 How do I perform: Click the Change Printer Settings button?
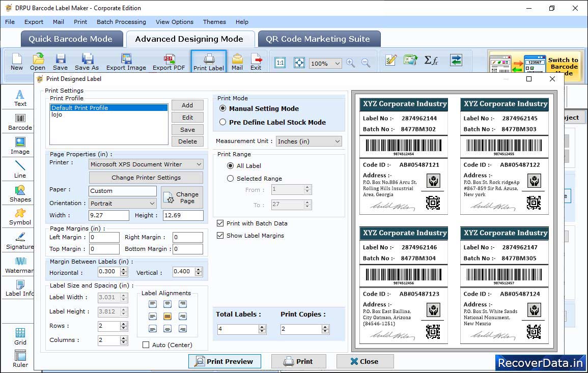click(146, 178)
